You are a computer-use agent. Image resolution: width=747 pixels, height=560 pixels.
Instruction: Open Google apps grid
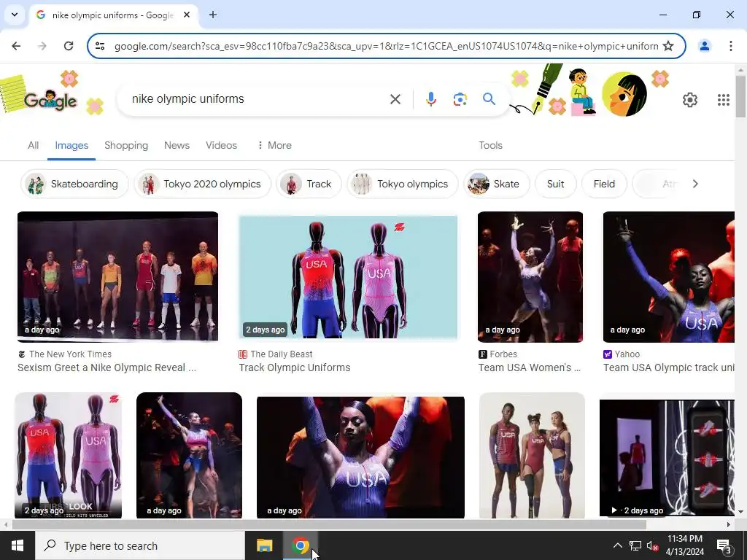pyautogui.click(x=723, y=99)
